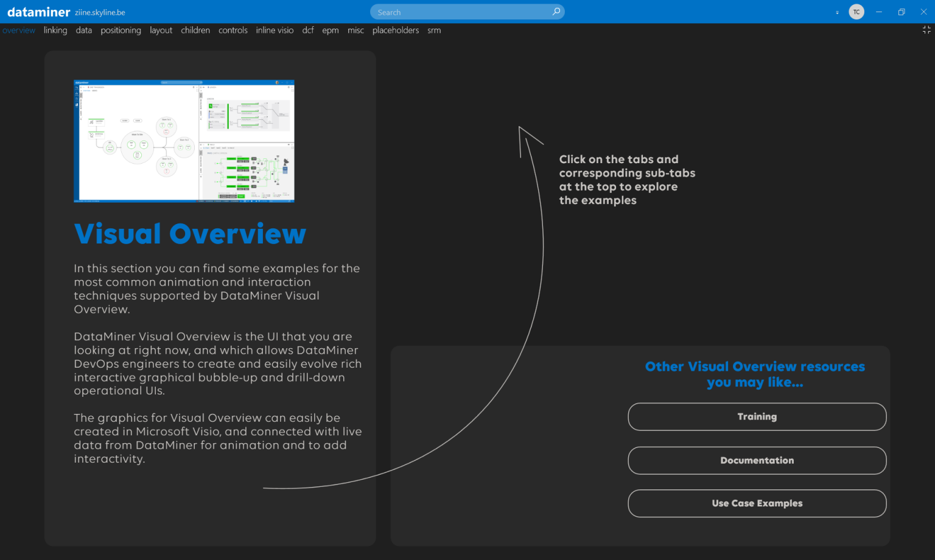The width and height of the screenshot is (935, 560).
Task: Open the data tab
Action: click(83, 30)
